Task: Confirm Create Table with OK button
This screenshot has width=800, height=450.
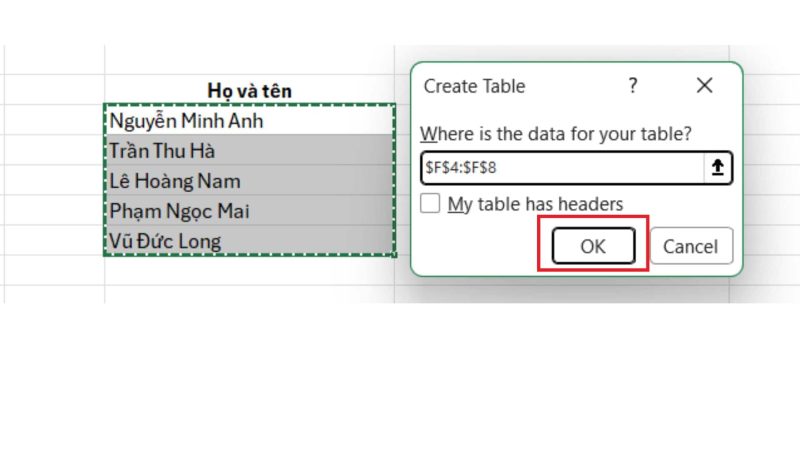Action: point(593,246)
